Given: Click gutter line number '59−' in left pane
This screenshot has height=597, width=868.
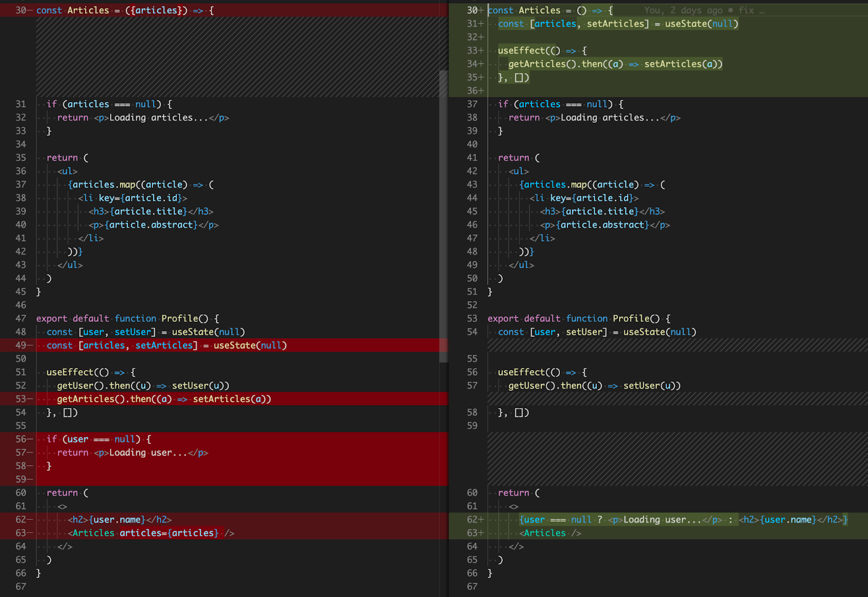Looking at the screenshot, I should 24,479.
